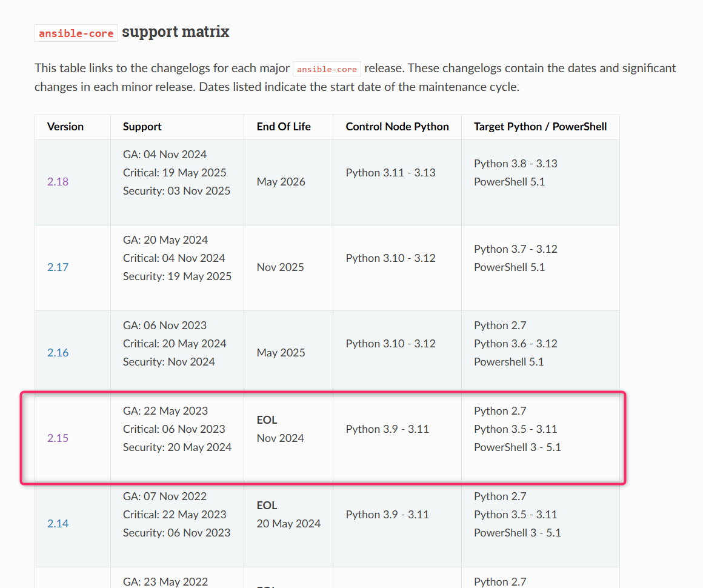
Task: Open the 2.15 version link
Action: (58, 438)
